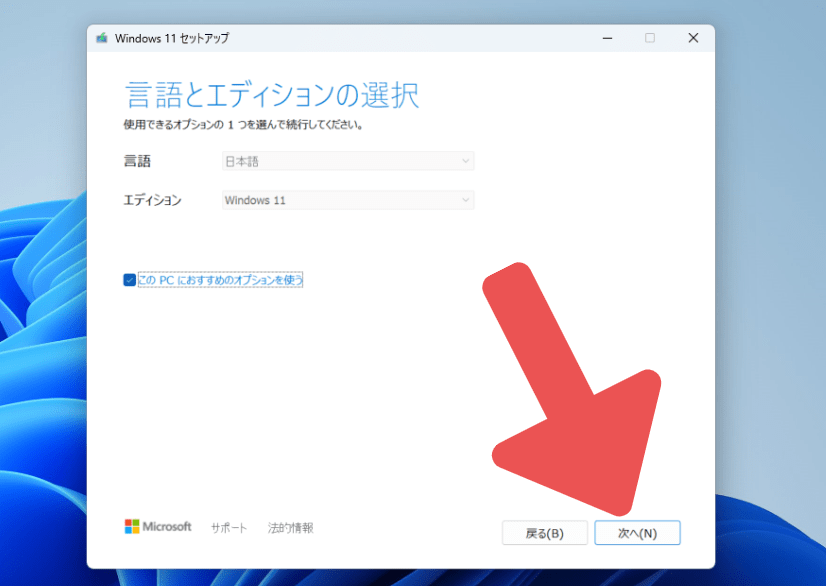Click the 言語とエディションの選択 heading
826x586 pixels.
(272, 95)
